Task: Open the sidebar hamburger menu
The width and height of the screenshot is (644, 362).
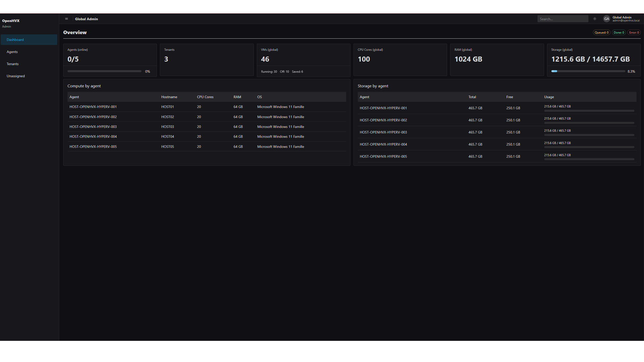Action: (66, 19)
